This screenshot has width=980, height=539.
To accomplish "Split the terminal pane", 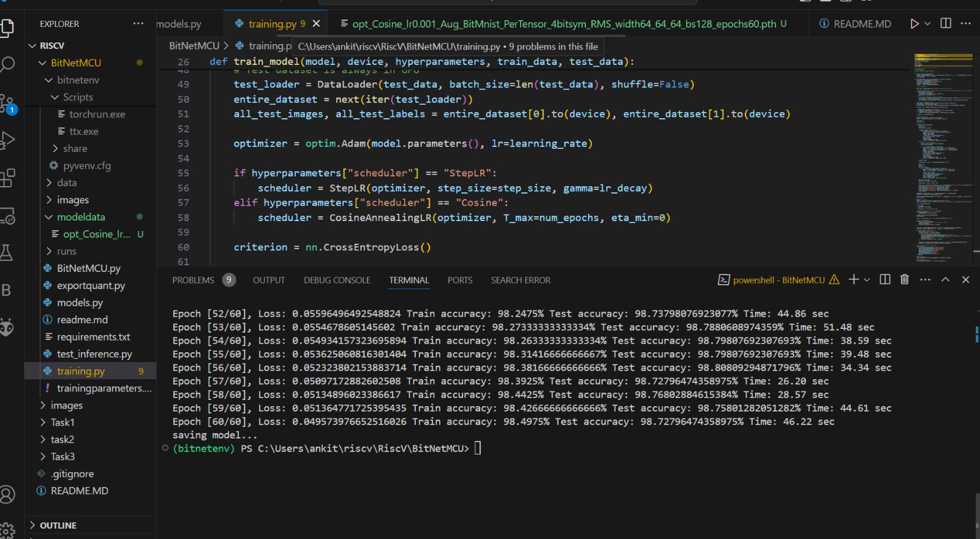I will coord(885,280).
